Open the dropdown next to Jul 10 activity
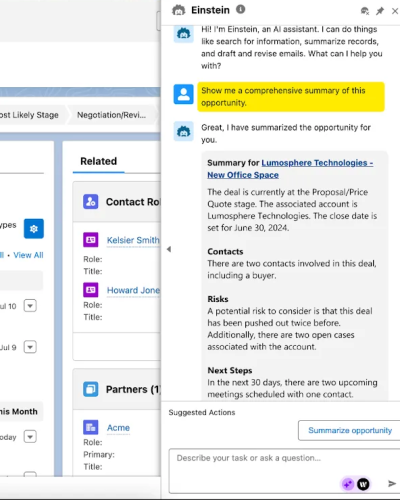 click(x=30, y=306)
